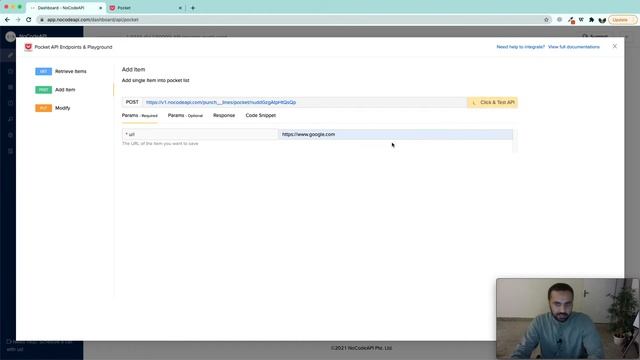Image resolution: width=640 pixels, height=360 pixels.
Task: Click the address bar URL
Action: [93, 20]
